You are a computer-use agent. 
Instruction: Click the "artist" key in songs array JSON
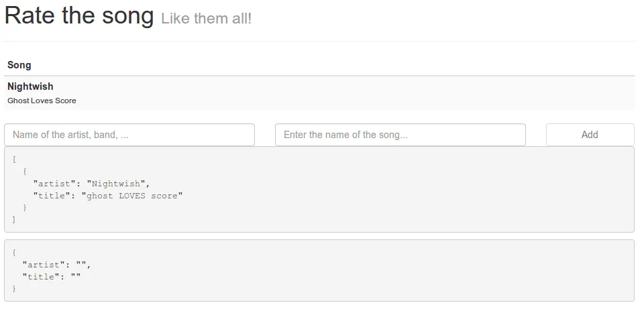pyautogui.click(x=54, y=184)
